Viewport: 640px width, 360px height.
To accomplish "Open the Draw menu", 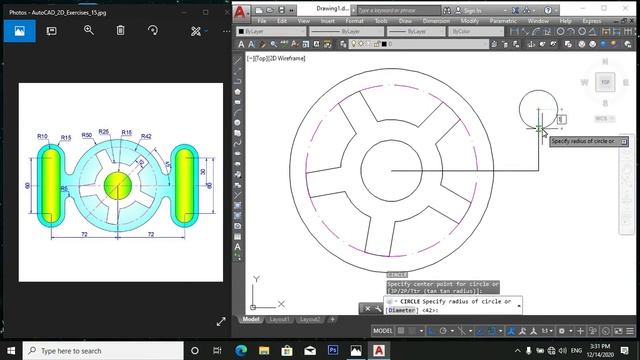I will click(405, 21).
